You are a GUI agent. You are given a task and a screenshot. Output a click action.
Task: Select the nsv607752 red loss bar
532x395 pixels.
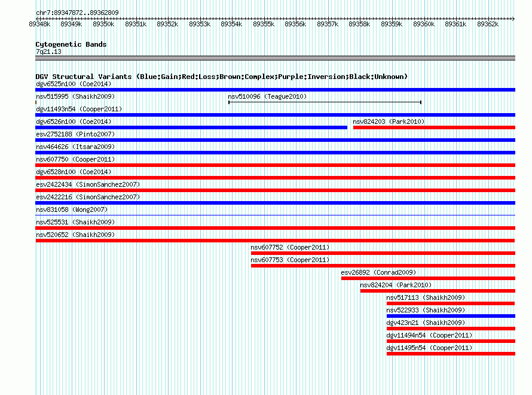(x=383, y=253)
